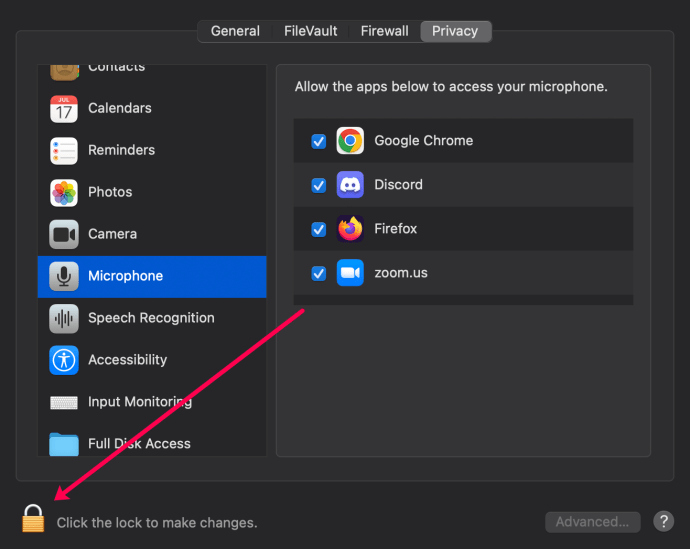Select Calendars label in privacy list

(x=120, y=108)
